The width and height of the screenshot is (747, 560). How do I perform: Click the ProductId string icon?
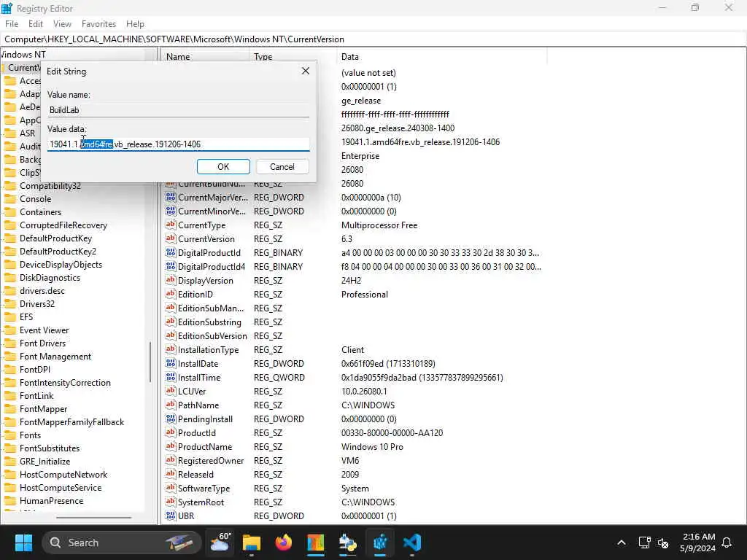(171, 432)
